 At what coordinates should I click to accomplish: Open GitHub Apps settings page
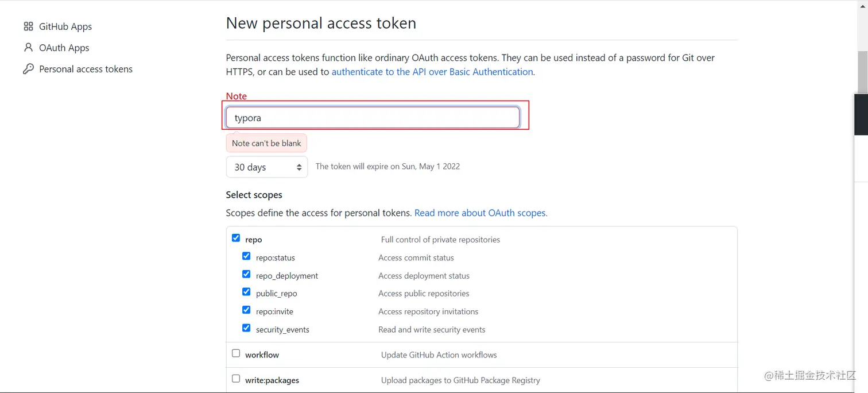(65, 26)
